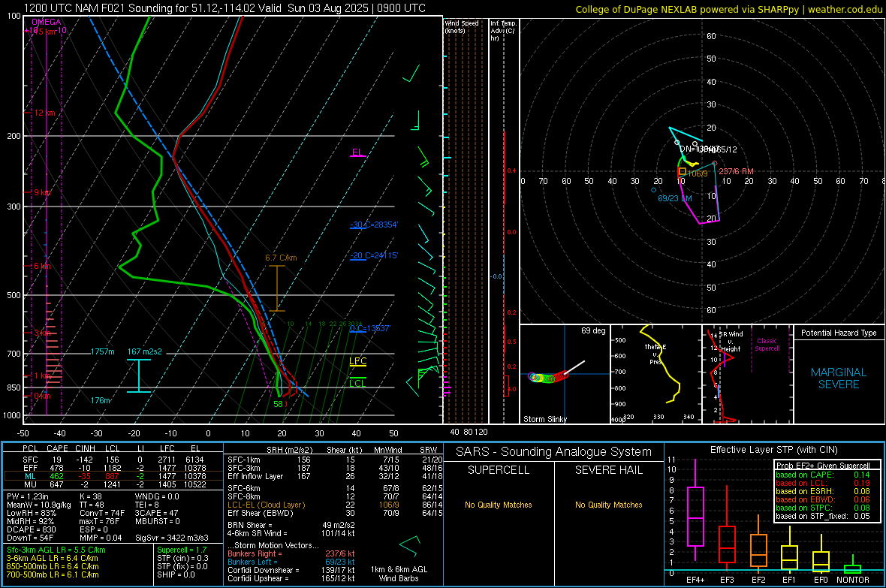Click the "1757m" inflow top label

[x=102, y=351]
